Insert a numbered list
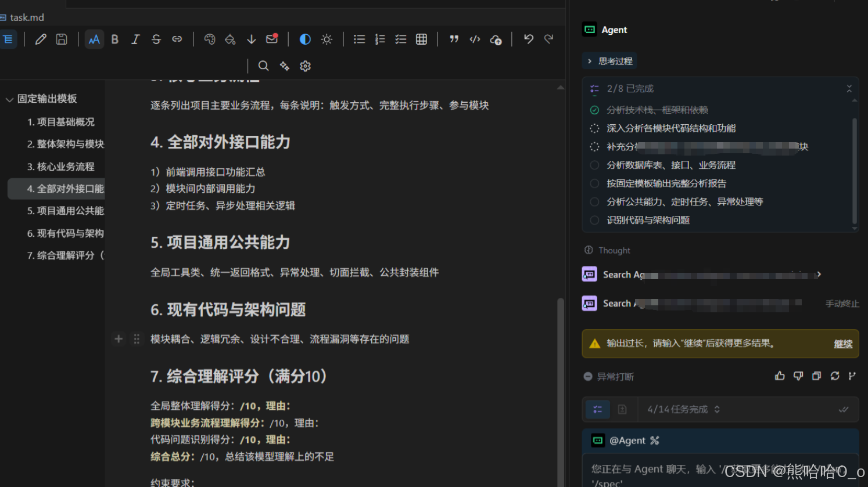The height and width of the screenshot is (487, 868). [380, 39]
